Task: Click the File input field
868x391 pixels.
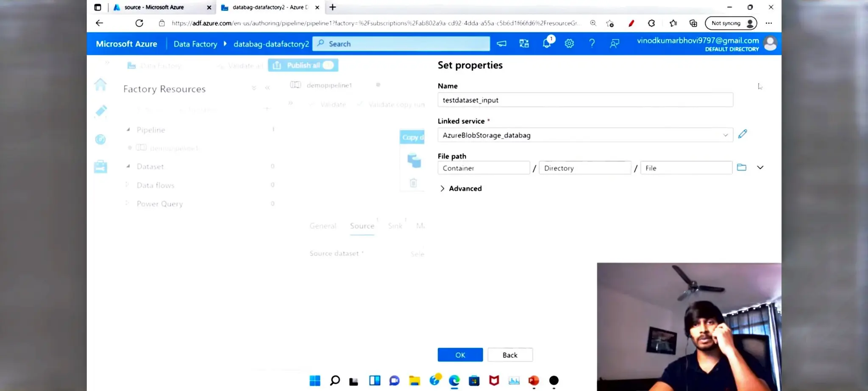Action: coord(686,168)
